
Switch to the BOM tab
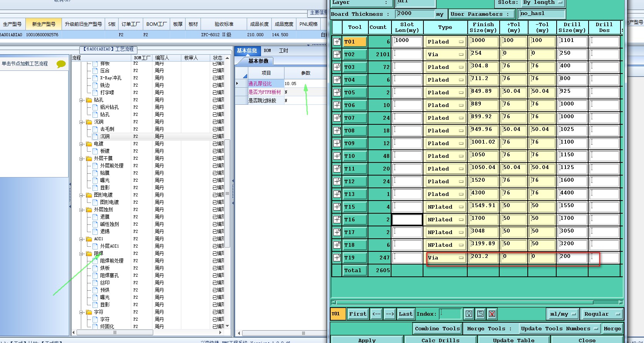coord(268,51)
